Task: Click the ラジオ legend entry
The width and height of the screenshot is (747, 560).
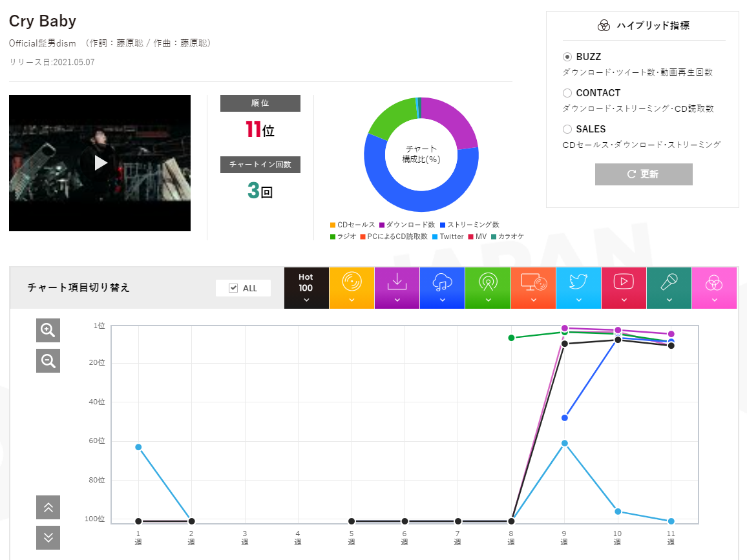Action: (x=343, y=236)
